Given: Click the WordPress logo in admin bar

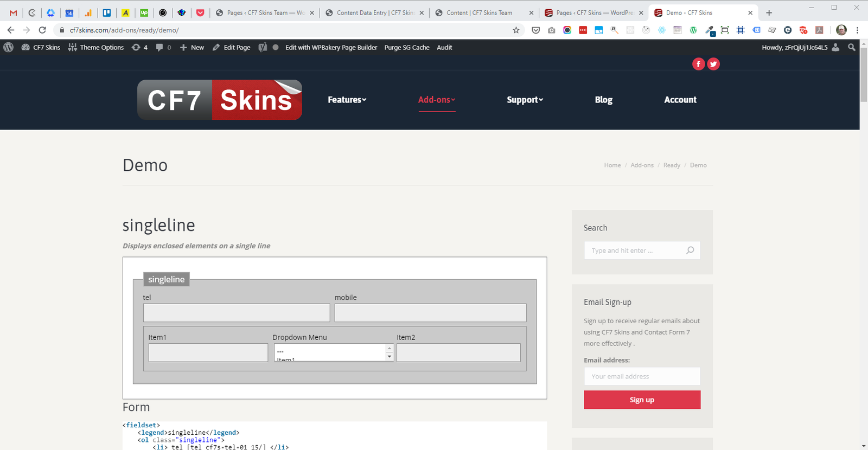Looking at the screenshot, I should (9, 48).
